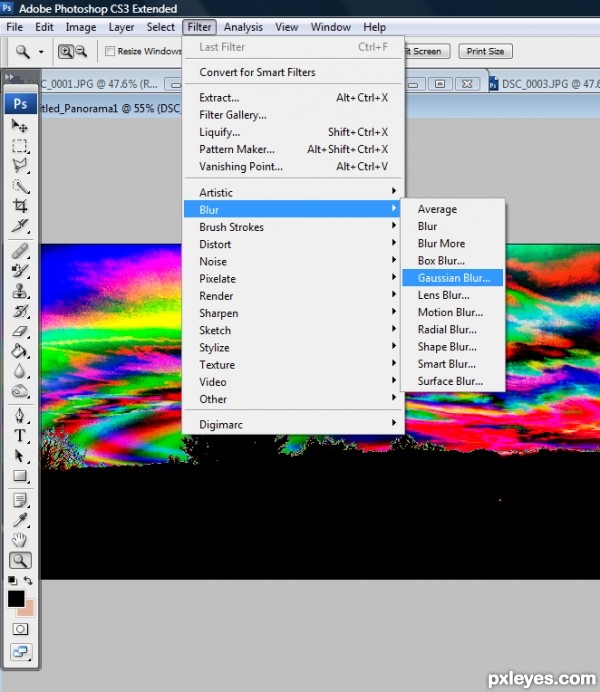This screenshot has width=600, height=692.
Task: Expand the Artistic filter submenu
Action: point(293,192)
